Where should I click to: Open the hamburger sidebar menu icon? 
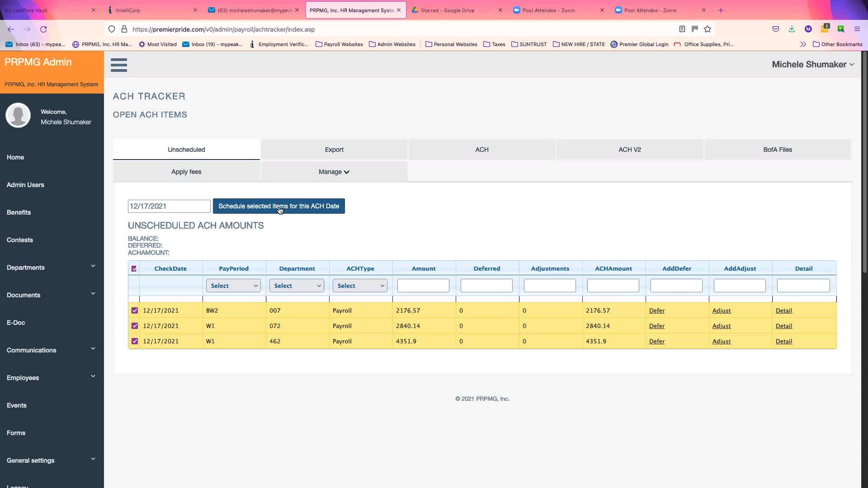click(119, 65)
